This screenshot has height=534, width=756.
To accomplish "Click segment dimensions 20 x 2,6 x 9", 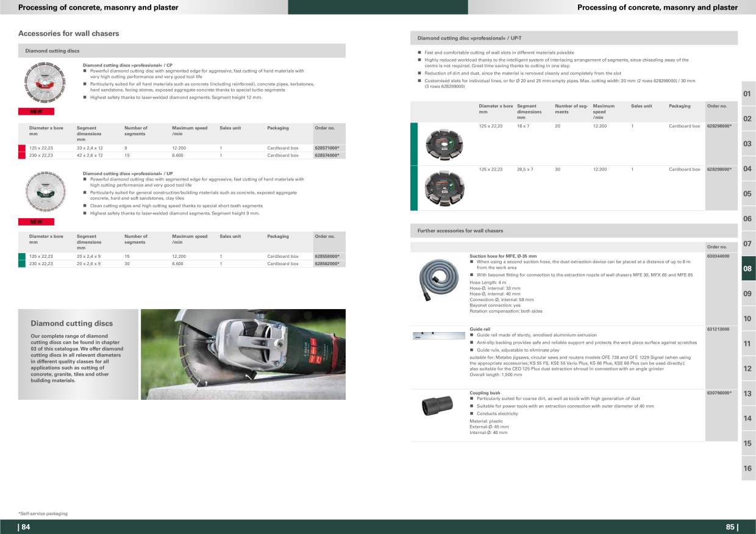I will (x=89, y=264).
